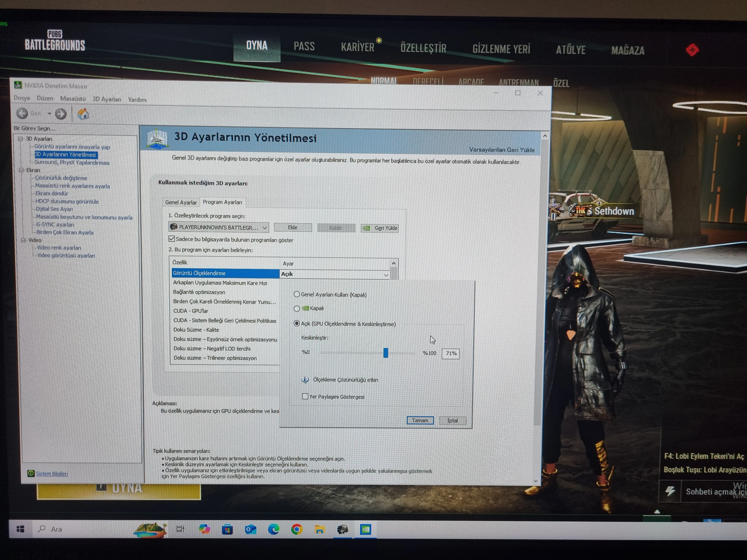
Task: Click the PUBG icon in taskbar
Action: [x=342, y=529]
